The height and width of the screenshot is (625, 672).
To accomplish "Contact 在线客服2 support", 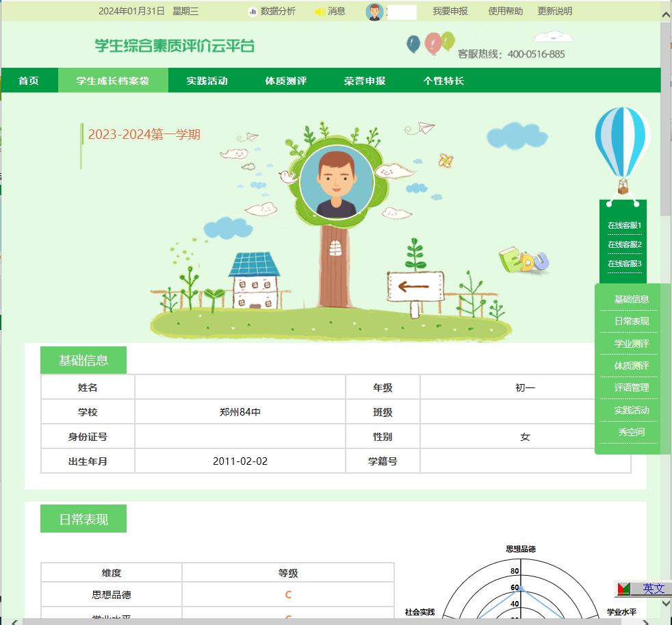I will [624, 244].
